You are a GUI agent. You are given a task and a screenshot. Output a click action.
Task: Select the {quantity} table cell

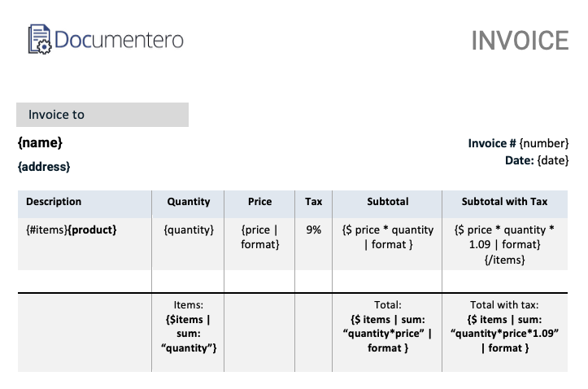click(188, 230)
